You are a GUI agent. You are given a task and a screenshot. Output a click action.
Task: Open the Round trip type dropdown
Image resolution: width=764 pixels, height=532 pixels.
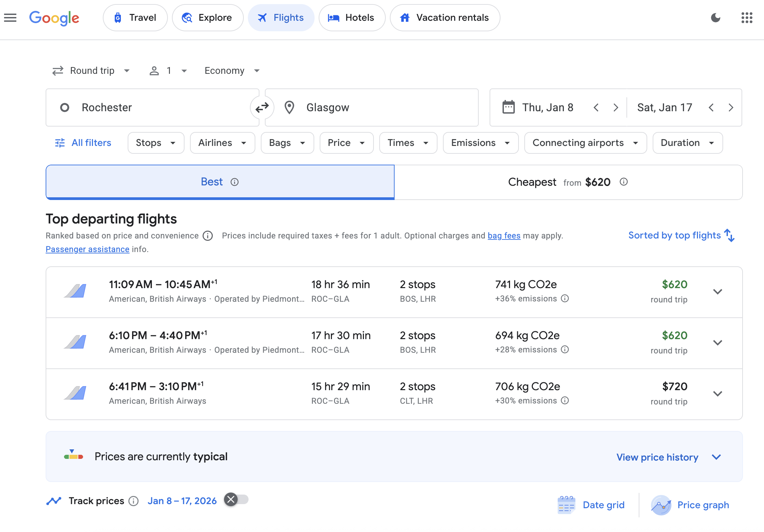coord(91,71)
